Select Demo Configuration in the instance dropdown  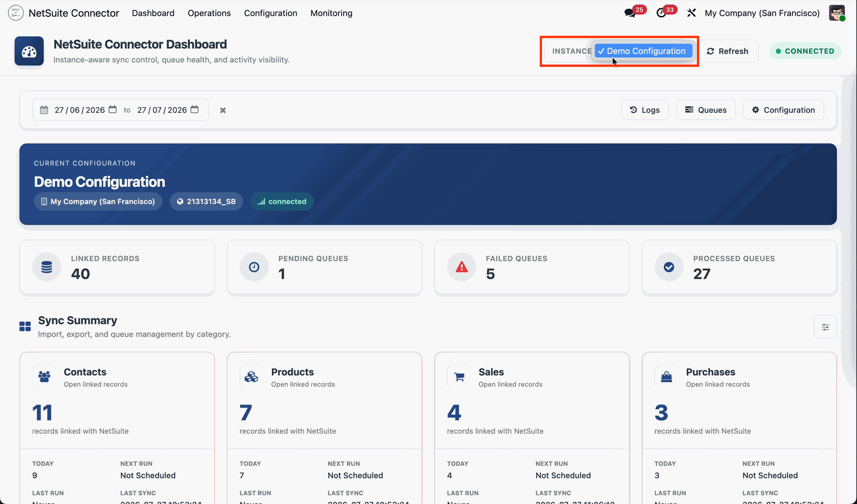pos(643,51)
